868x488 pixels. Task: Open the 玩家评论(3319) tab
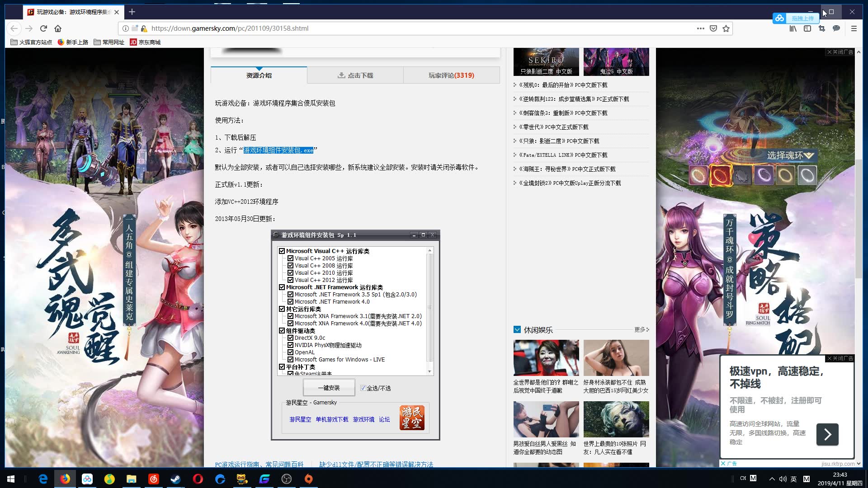451,75
